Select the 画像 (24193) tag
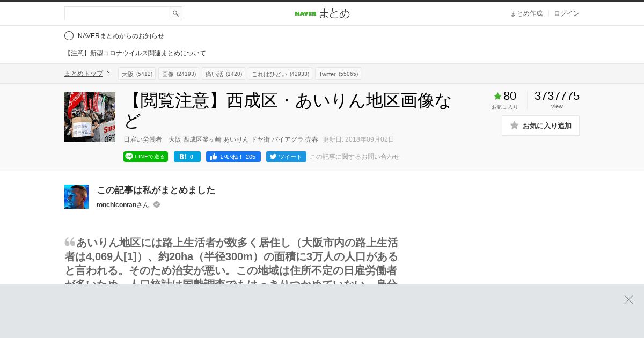This screenshot has height=338, width=644. pyautogui.click(x=179, y=74)
